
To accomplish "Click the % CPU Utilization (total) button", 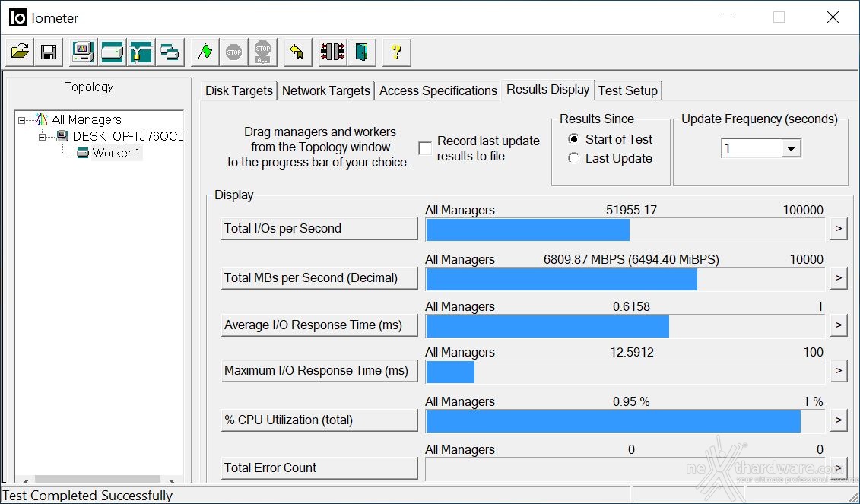I will (319, 420).
